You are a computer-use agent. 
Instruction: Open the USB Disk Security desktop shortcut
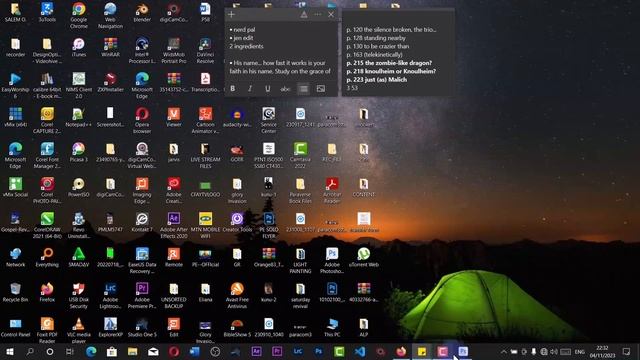(x=79, y=296)
